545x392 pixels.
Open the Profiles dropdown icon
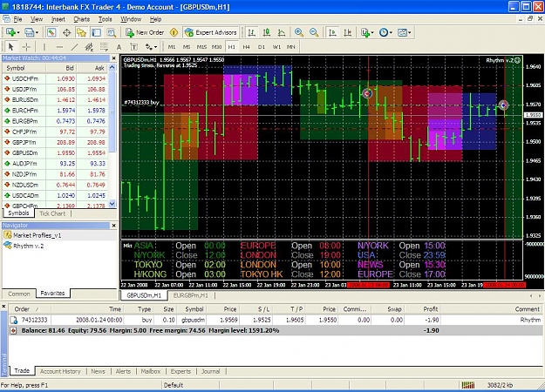click(31, 32)
